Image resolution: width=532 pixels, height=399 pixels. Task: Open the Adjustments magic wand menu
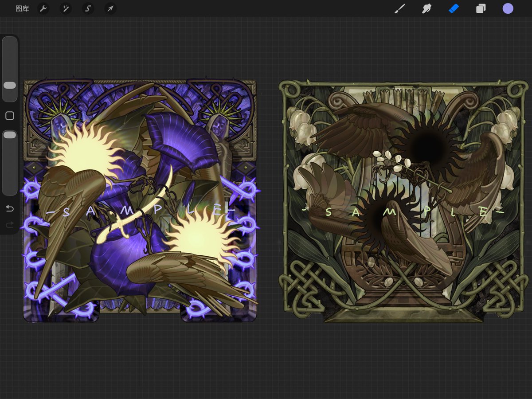click(66, 8)
